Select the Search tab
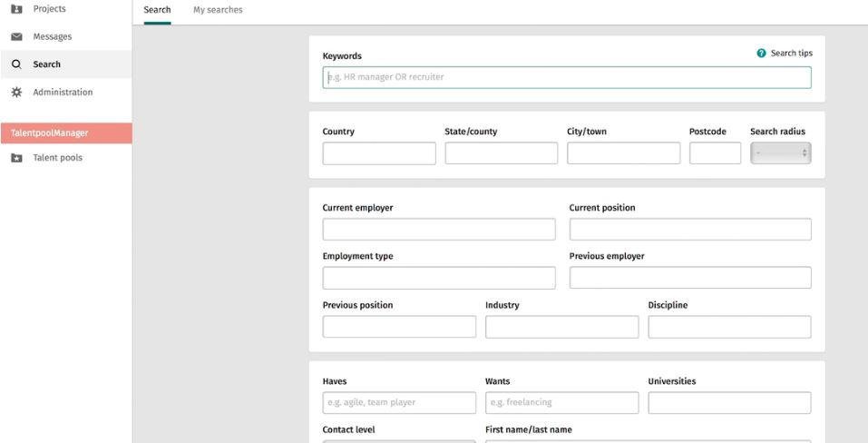The image size is (868, 443). 157,10
